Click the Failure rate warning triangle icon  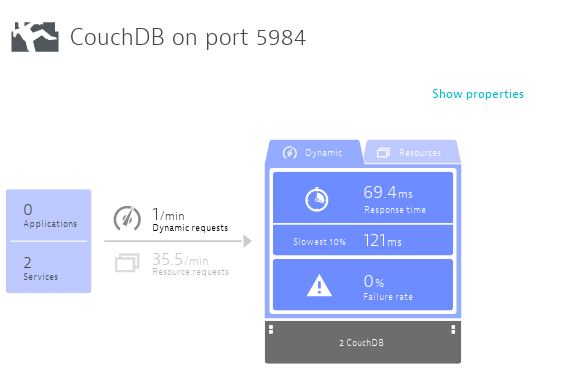pos(319,285)
